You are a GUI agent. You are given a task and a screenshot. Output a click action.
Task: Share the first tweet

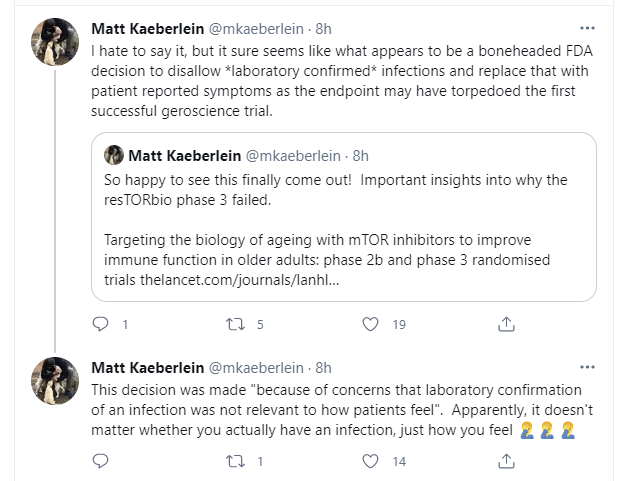point(506,324)
